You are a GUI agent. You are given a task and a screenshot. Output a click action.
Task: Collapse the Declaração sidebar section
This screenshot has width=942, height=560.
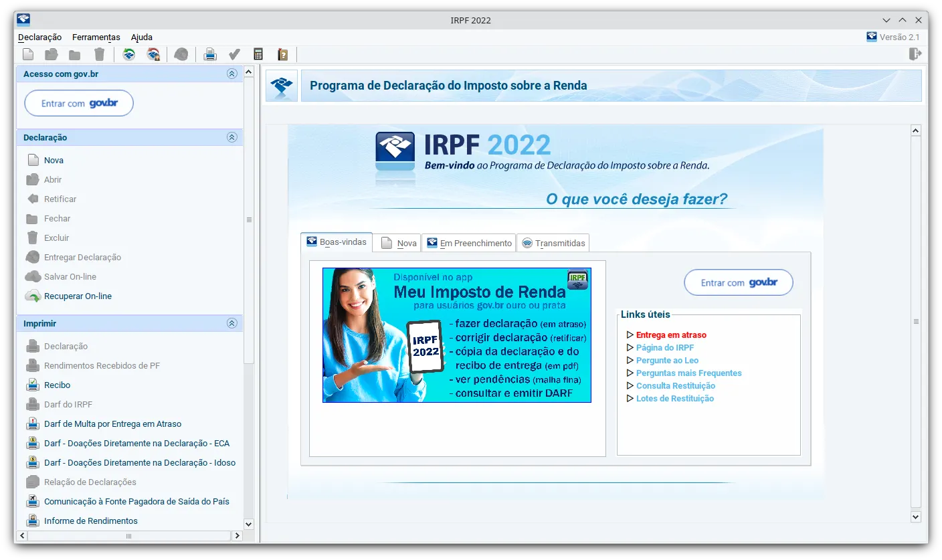[x=232, y=137]
